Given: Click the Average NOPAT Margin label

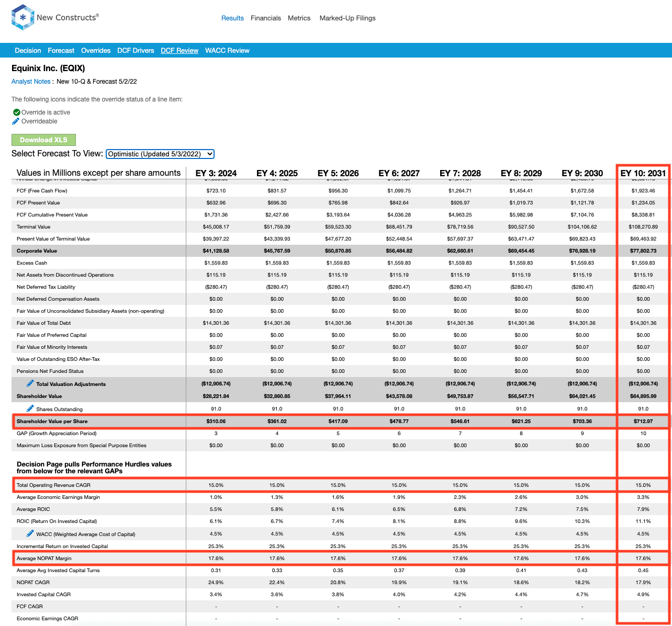Looking at the screenshot, I should click(44, 559).
